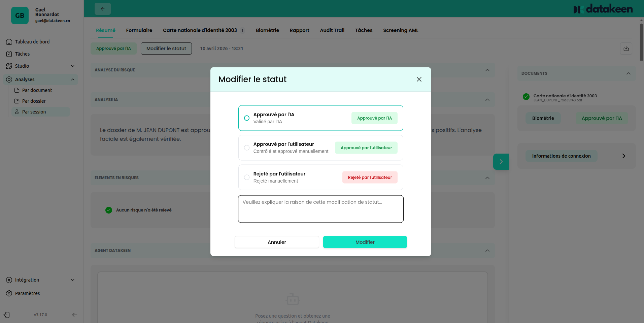The height and width of the screenshot is (323, 644).
Task: Click the logout icon at bottom left
Action: pos(7,315)
